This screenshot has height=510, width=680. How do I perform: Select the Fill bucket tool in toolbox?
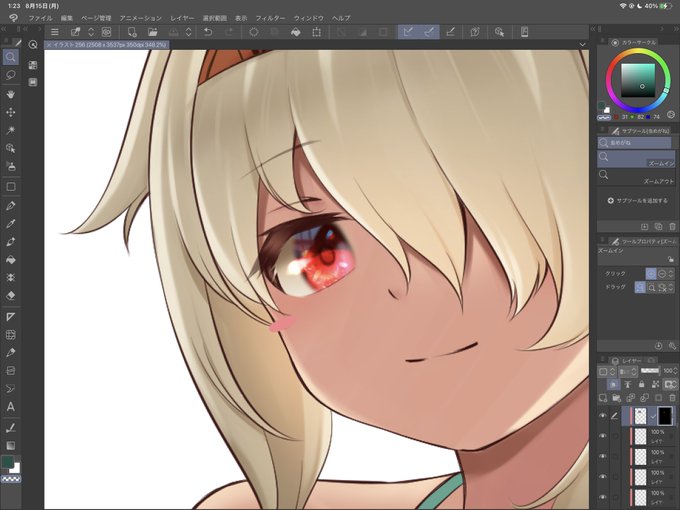10,259
